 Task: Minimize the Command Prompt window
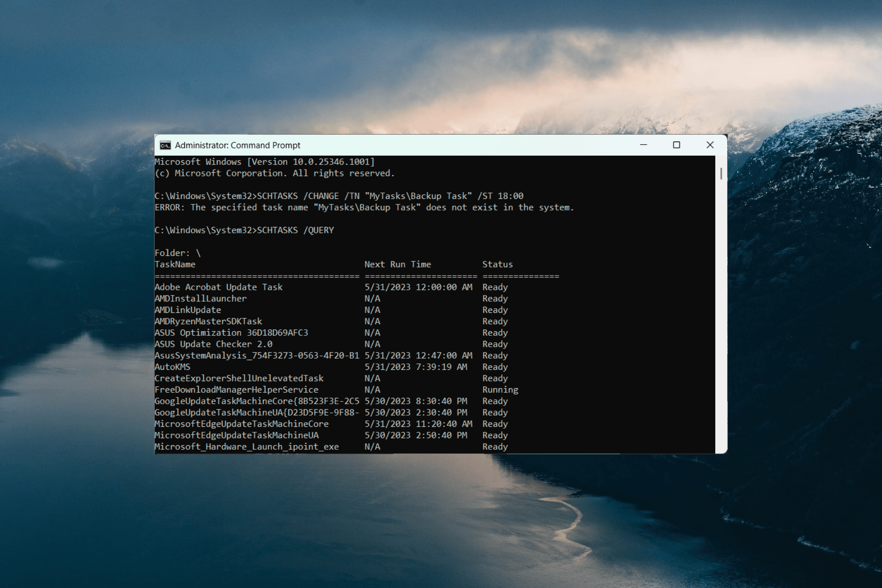pyautogui.click(x=644, y=145)
